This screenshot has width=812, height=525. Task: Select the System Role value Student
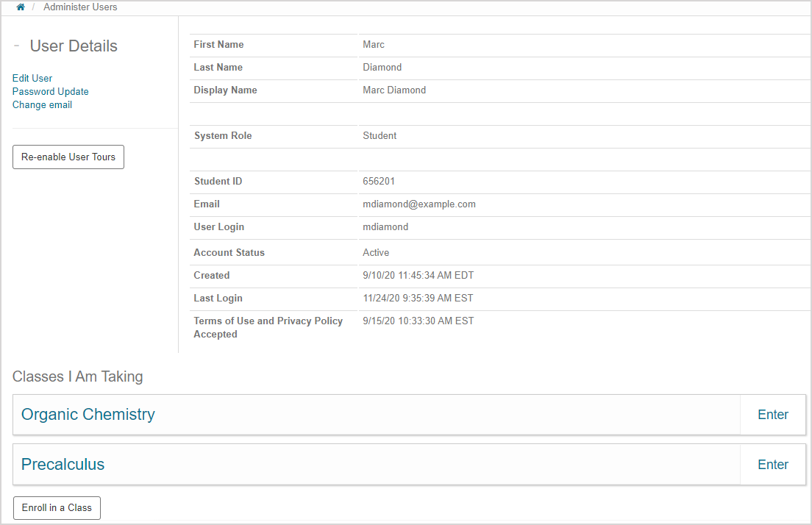pyautogui.click(x=380, y=135)
